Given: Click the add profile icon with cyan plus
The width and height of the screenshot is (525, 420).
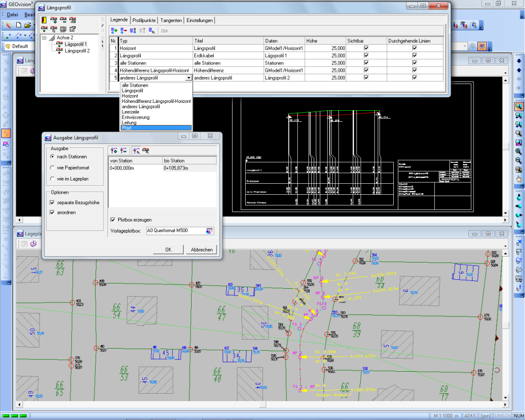Looking at the screenshot, I should click(54, 20).
